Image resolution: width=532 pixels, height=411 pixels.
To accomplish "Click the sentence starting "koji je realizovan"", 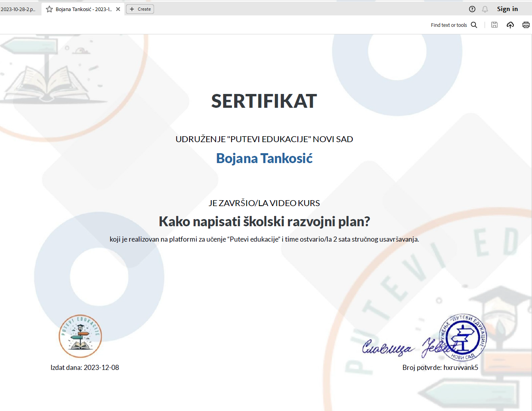I will (264, 239).
